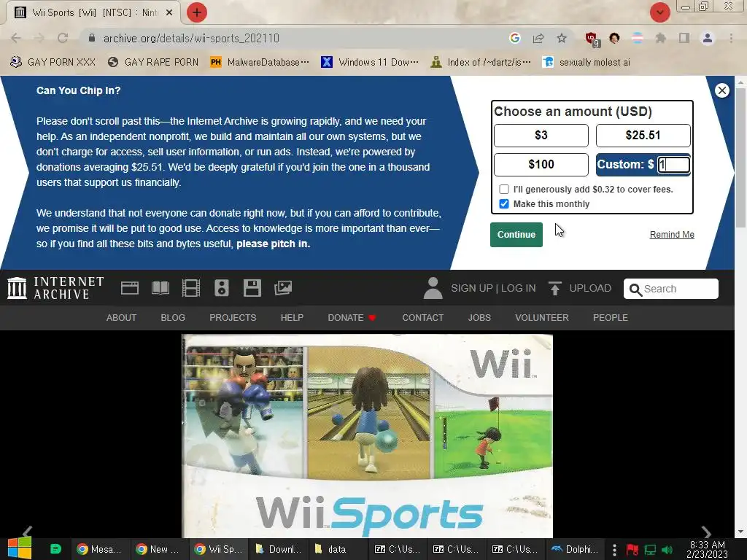The width and height of the screenshot is (747, 560).
Task: Open the images icon in archive navbar
Action: (x=283, y=287)
